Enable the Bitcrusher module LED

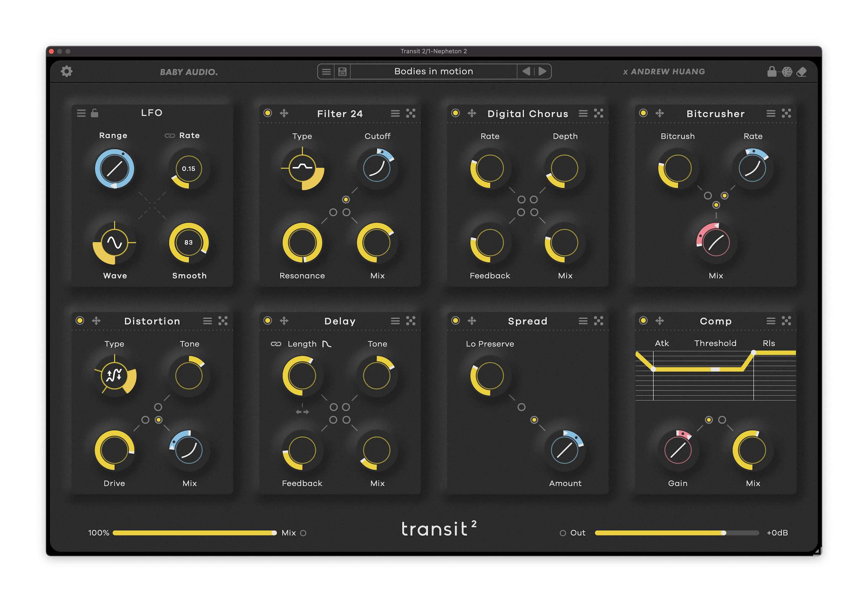coord(643,113)
